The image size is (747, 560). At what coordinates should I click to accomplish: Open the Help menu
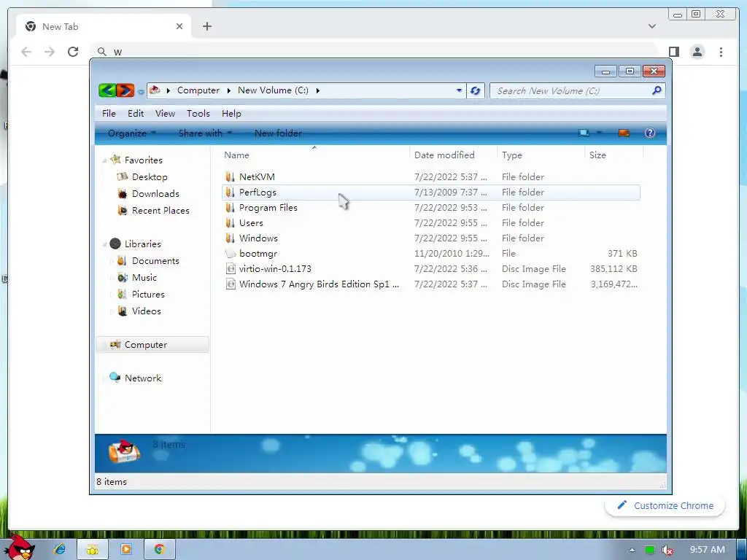click(x=231, y=113)
